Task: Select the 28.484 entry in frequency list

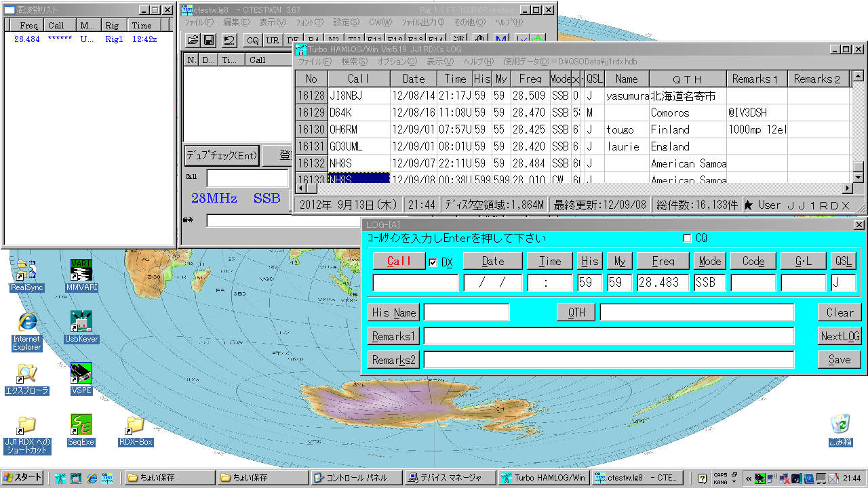Action: 27,39
